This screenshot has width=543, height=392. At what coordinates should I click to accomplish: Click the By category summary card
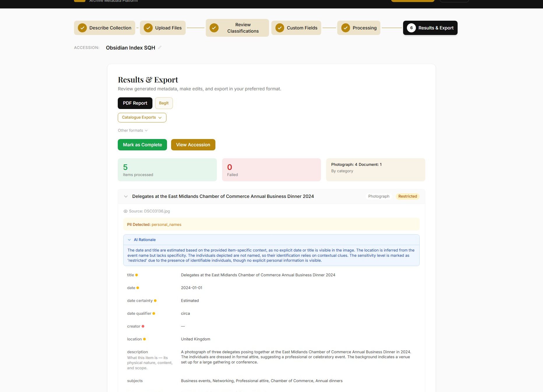coord(375,170)
